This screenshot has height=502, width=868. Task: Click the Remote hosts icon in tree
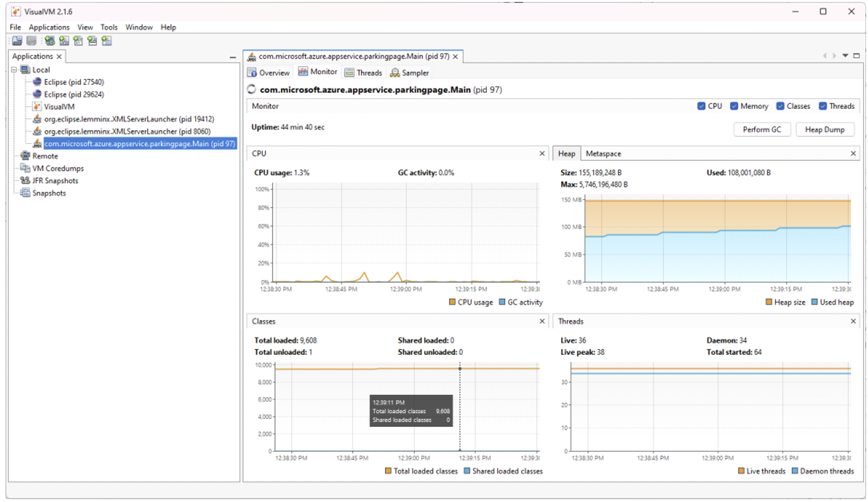25,156
